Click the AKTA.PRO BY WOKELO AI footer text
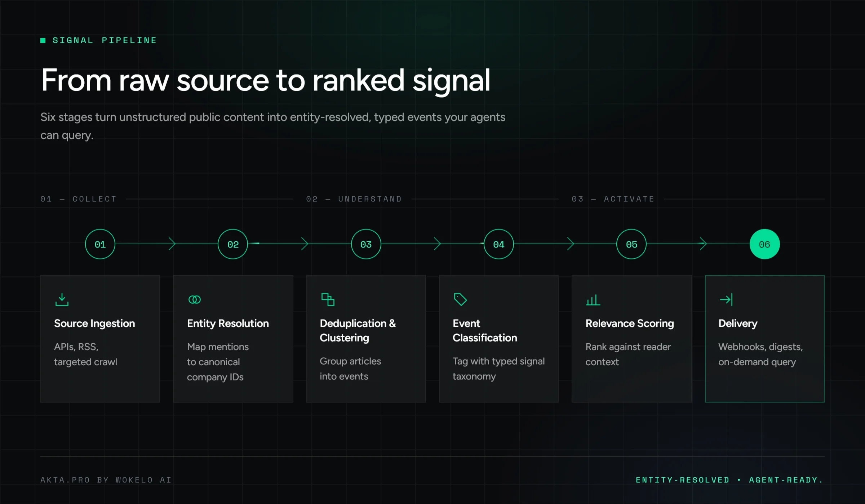Image resolution: width=865 pixels, height=504 pixels. click(106, 480)
